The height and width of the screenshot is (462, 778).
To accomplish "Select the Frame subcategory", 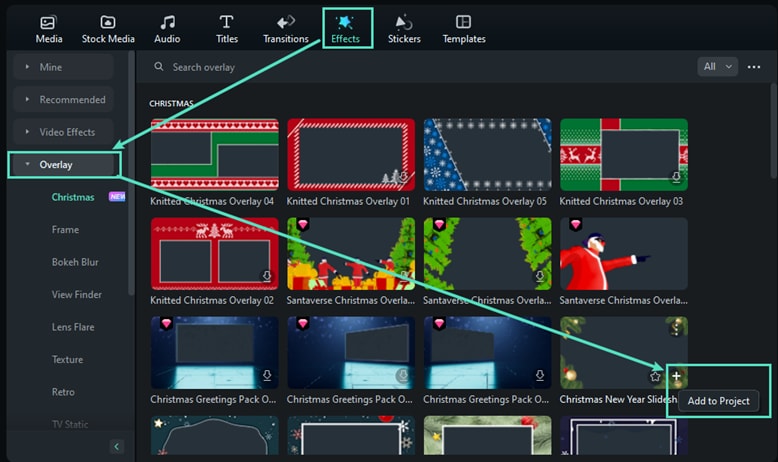I will pos(65,230).
